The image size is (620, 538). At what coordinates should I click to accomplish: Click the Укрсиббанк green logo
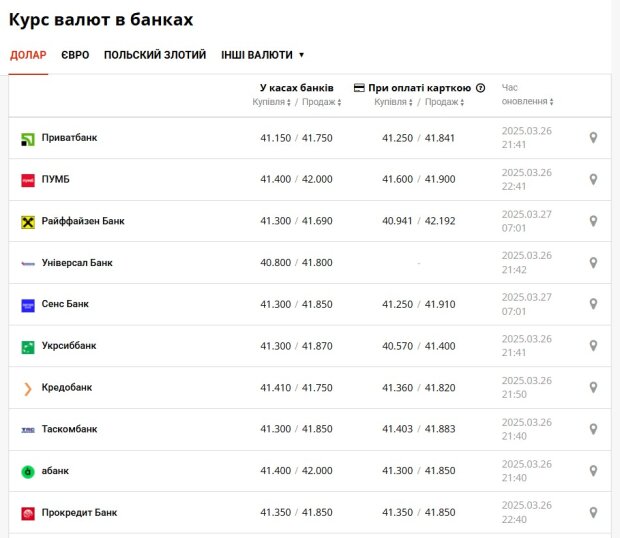(x=28, y=347)
